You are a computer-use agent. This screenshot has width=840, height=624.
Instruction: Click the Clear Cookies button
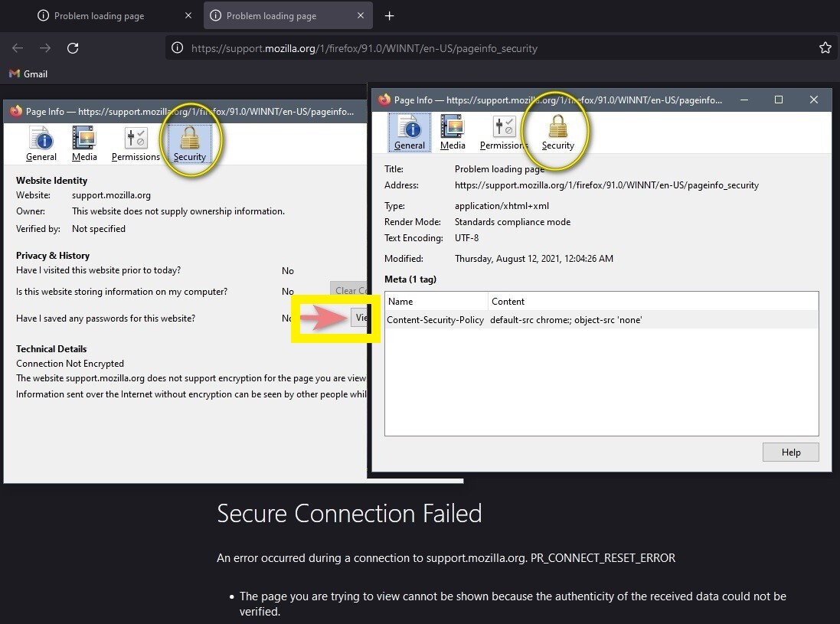[x=348, y=290]
